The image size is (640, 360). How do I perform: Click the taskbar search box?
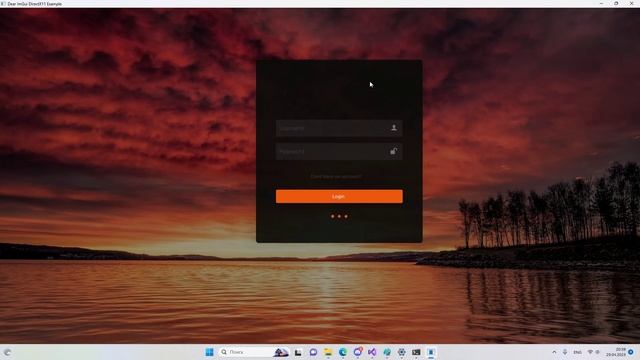coord(253,352)
